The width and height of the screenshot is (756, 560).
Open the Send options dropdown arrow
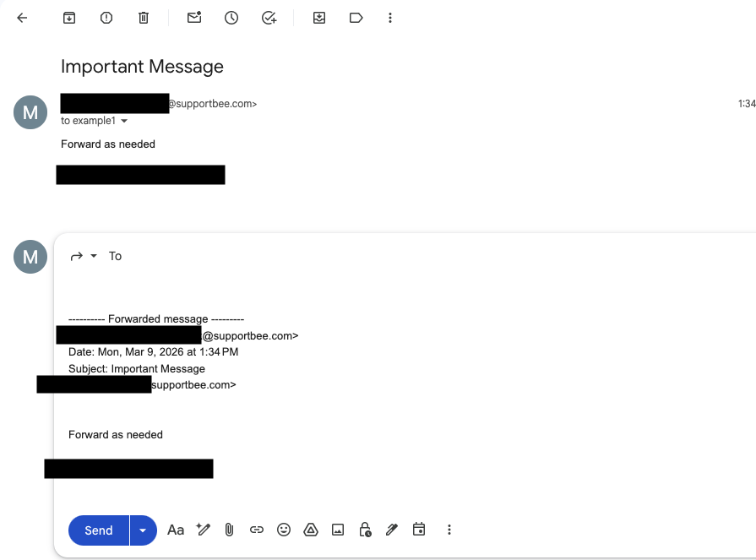(x=142, y=530)
